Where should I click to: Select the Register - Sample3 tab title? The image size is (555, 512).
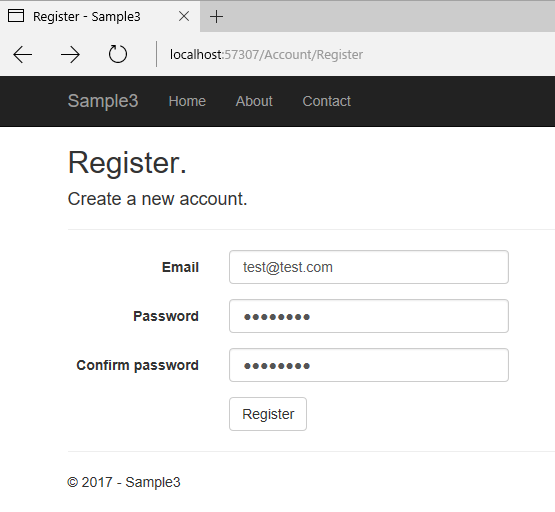coord(87,17)
